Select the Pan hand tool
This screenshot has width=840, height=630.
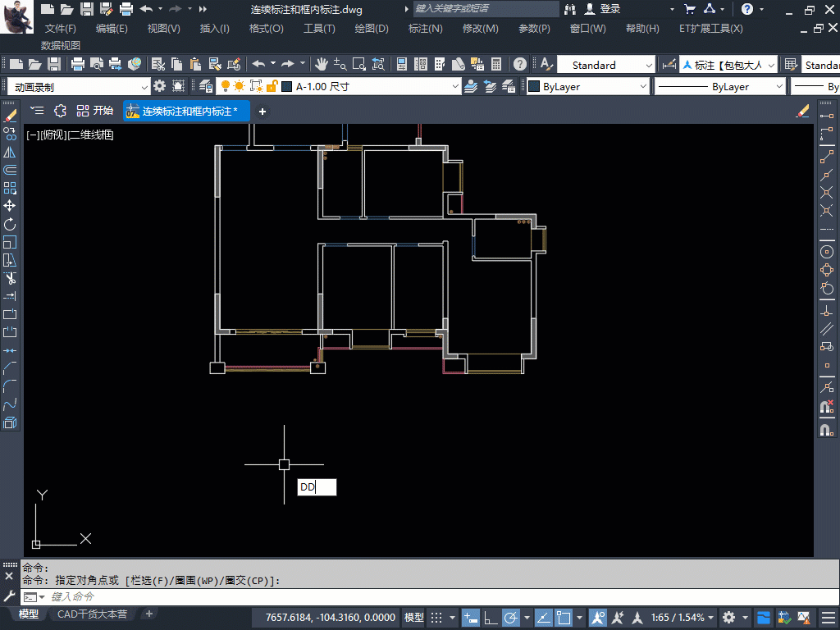[321, 64]
